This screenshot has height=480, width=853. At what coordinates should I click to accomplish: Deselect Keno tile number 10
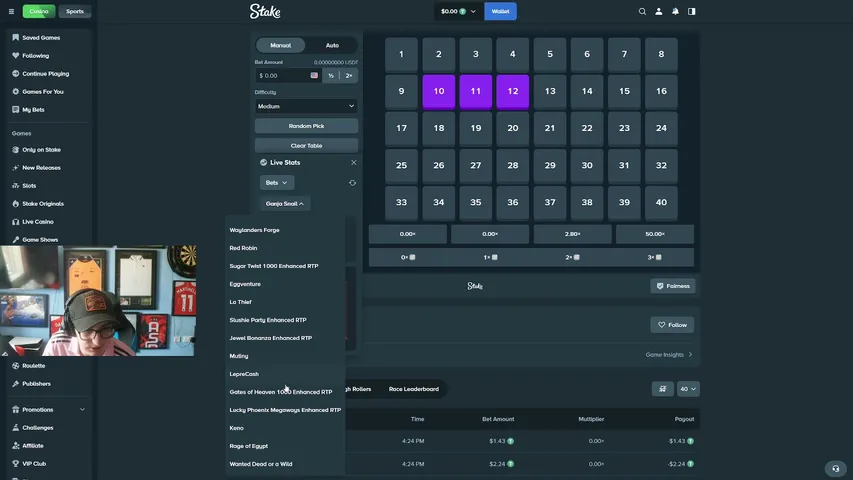click(438, 91)
